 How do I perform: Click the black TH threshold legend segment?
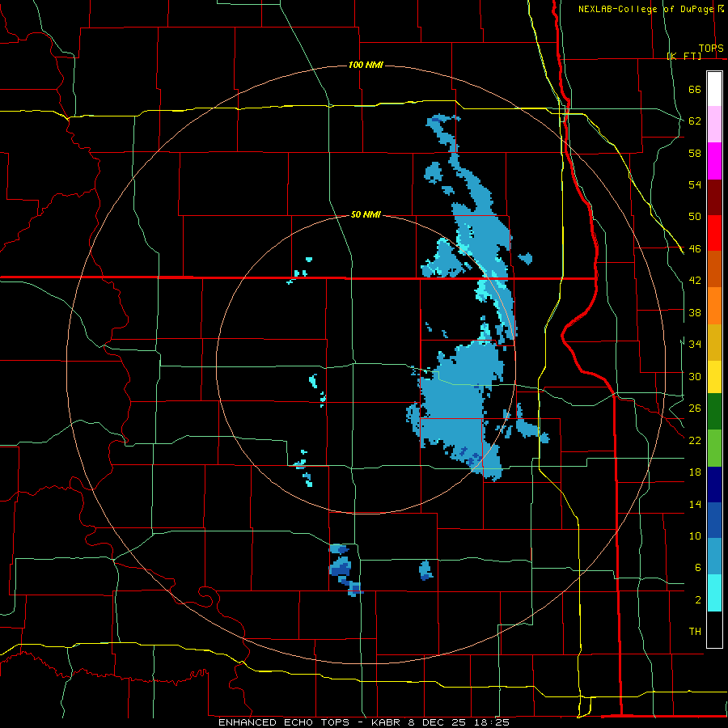coord(714,629)
